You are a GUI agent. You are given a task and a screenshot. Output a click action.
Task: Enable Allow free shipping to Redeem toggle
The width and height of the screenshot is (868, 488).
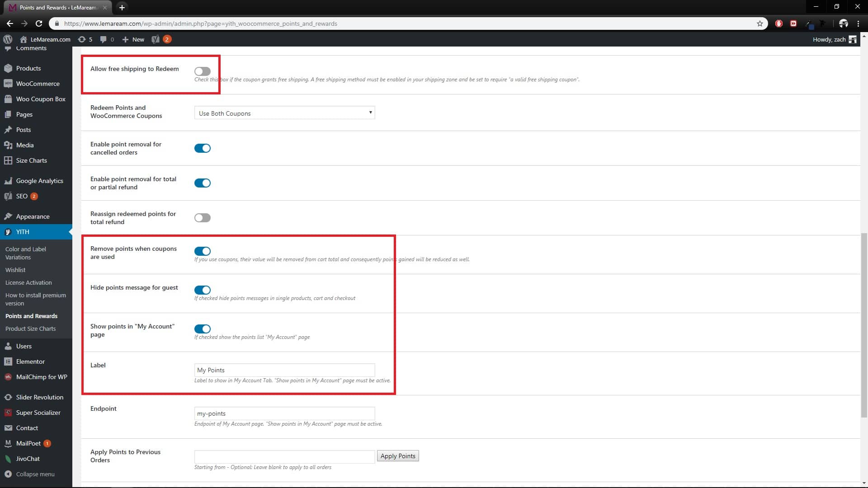pos(203,71)
